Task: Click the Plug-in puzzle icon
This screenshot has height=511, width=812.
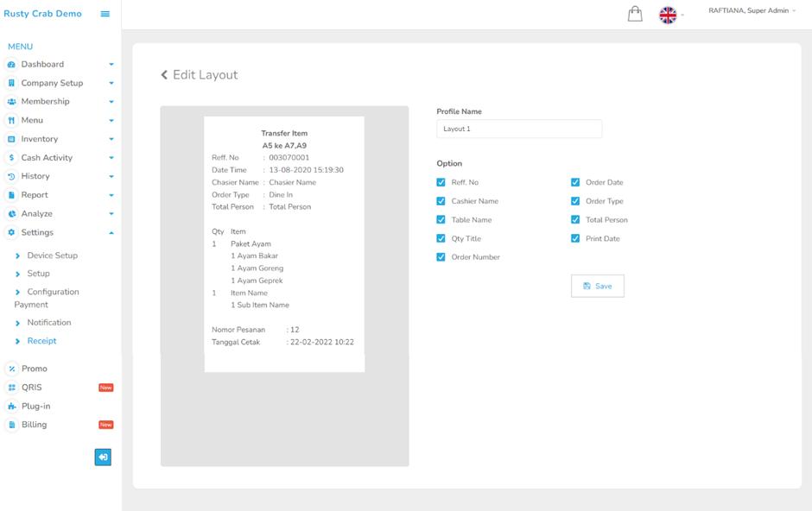Action: click(x=11, y=407)
